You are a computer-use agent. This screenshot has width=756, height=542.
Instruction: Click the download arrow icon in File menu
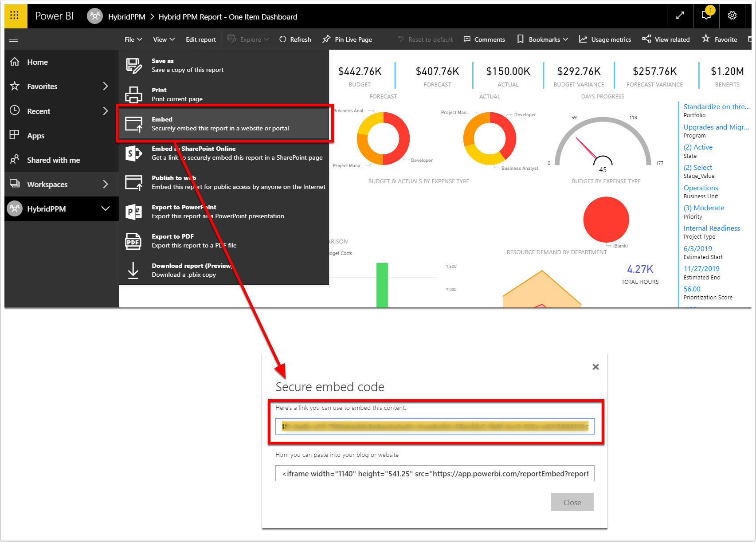coord(133,271)
